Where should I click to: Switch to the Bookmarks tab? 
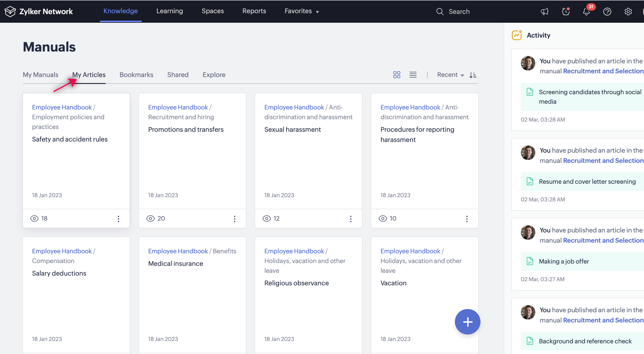[136, 75]
